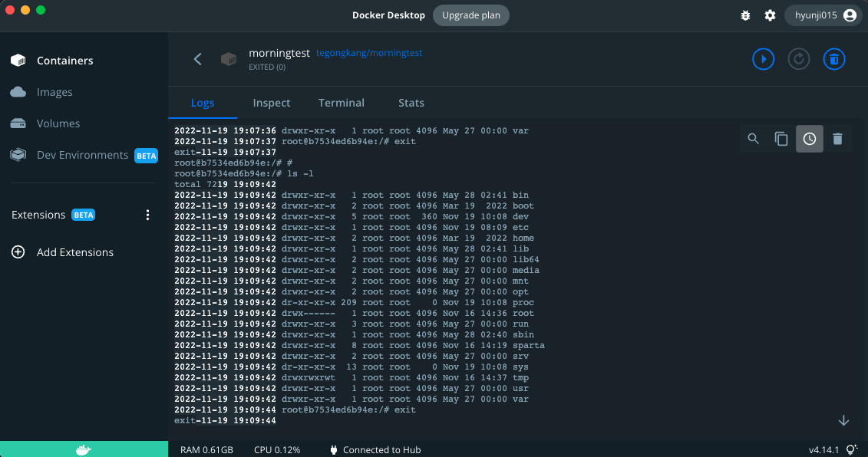Go back to the containers list
868x457 pixels.
pos(198,58)
